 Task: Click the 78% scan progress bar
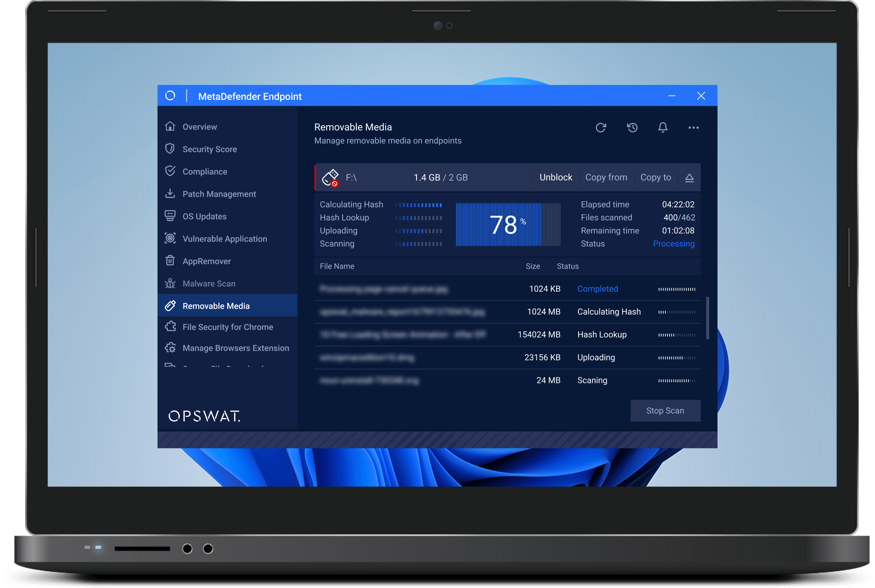point(507,224)
